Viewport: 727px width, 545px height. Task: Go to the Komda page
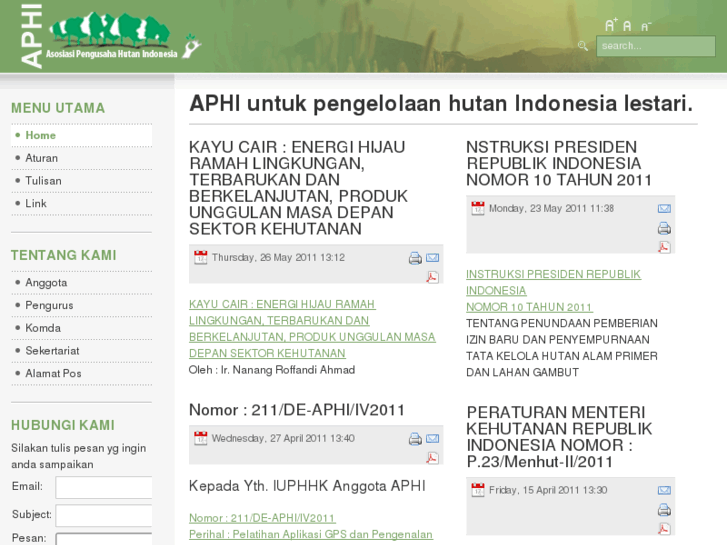pyautogui.click(x=82, y=328)
